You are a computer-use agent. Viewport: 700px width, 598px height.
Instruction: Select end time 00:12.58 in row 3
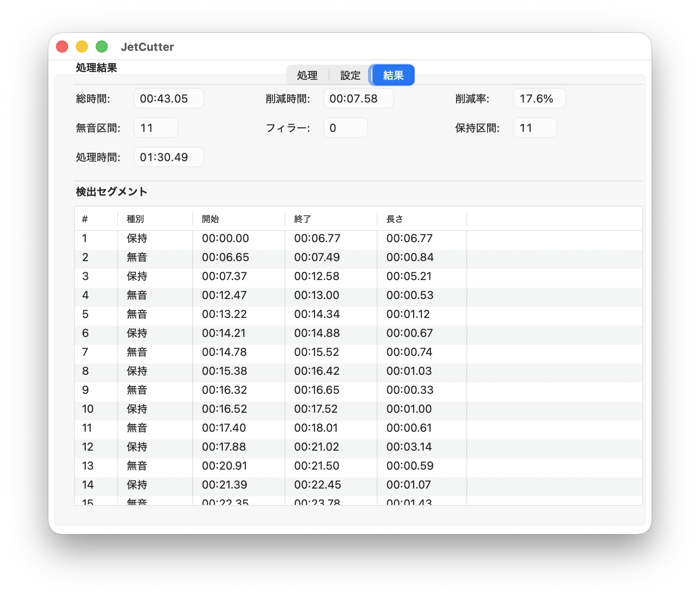[x=317, y=276]
